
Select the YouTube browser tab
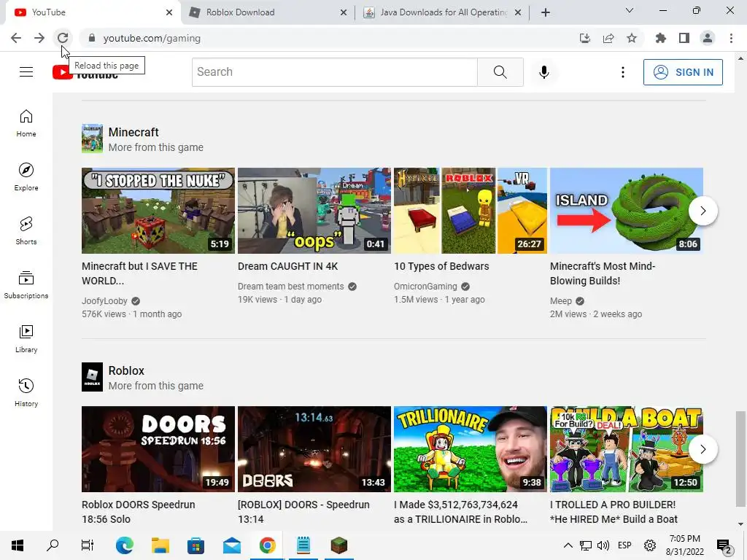pos(93,12)
